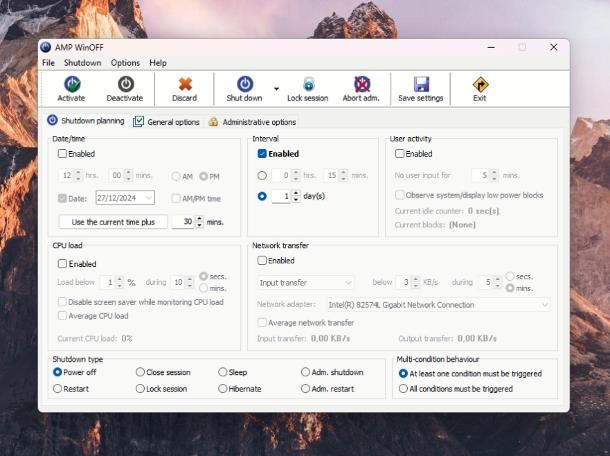Screen dimensions: 610x456
Task: Switch to the Administrative options tab
Action: coord(252,122)
